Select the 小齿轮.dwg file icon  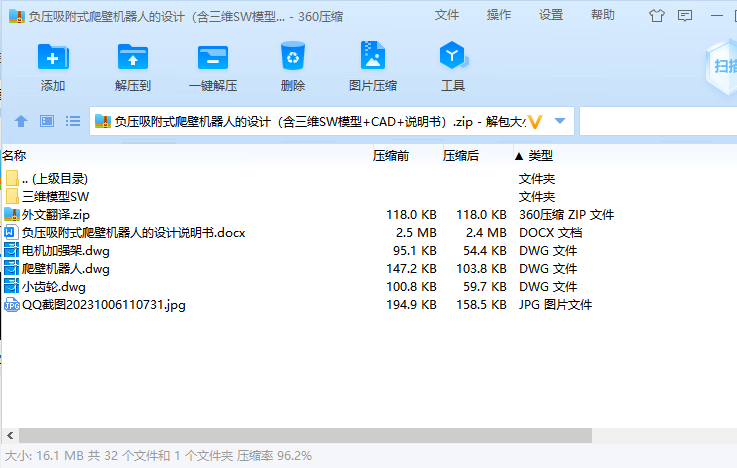click(x=11, y=286)
